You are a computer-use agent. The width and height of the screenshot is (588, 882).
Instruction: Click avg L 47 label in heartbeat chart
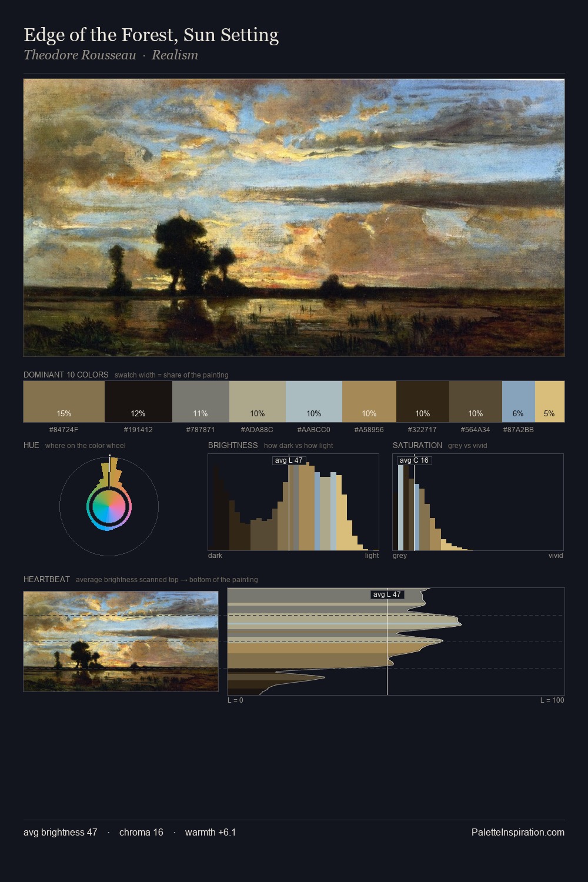click(387, 594)
